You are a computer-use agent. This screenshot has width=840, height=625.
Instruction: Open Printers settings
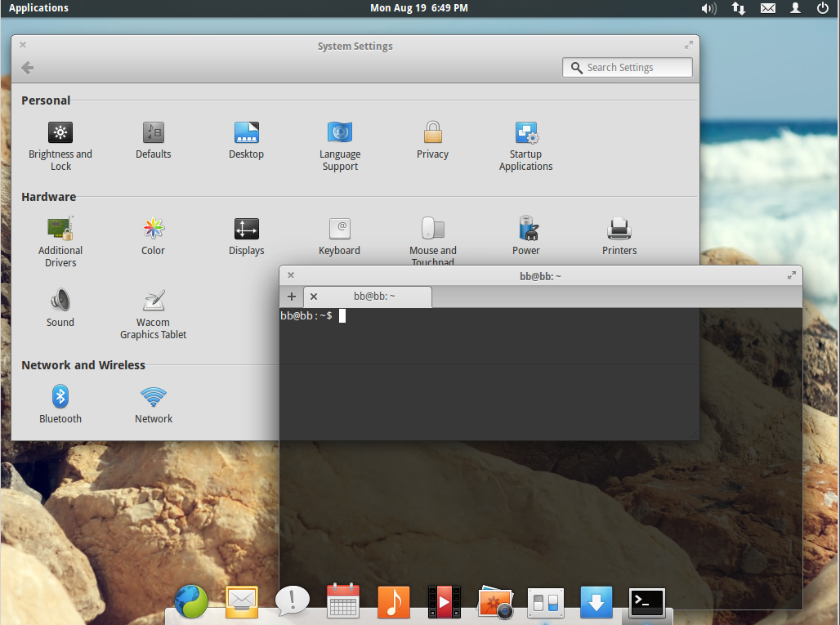click(619, 229)
